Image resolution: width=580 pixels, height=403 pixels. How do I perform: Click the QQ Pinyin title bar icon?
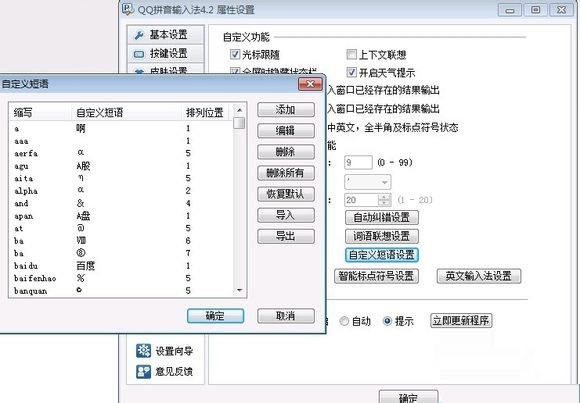pyautogui.click(x=128, y=9)
